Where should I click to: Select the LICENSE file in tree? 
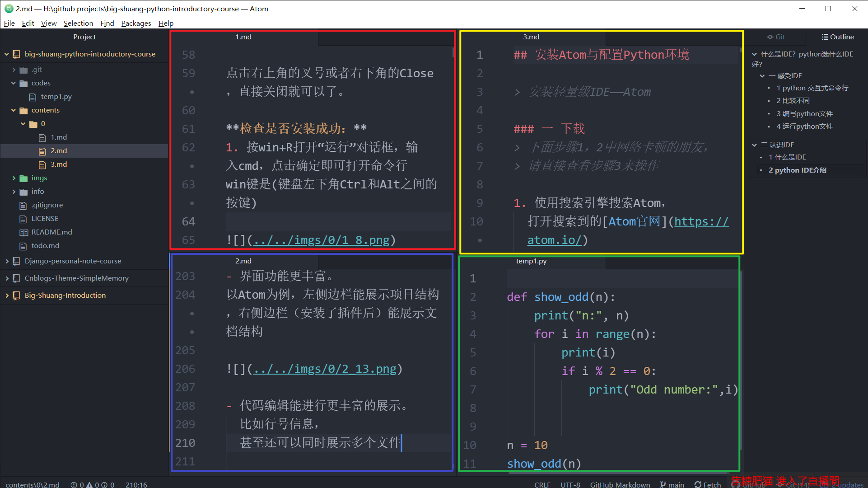tap(45, 219)
